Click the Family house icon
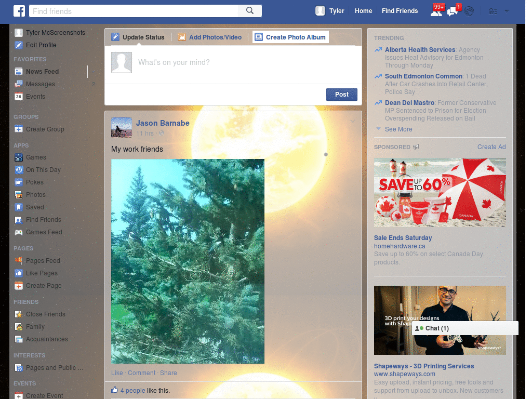Image resolution: width=532 pixels, height=399 pixels. pyautogui.click(x=19, y=327)
